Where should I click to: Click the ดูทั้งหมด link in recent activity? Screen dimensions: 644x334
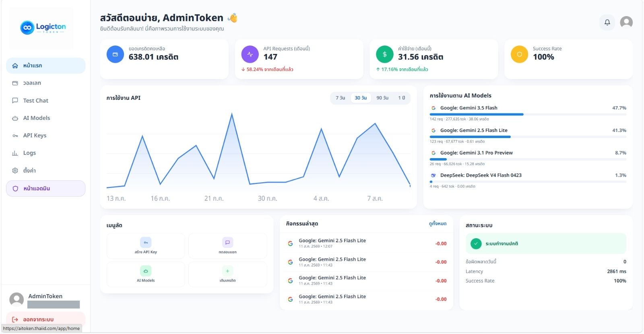[438, 224]
